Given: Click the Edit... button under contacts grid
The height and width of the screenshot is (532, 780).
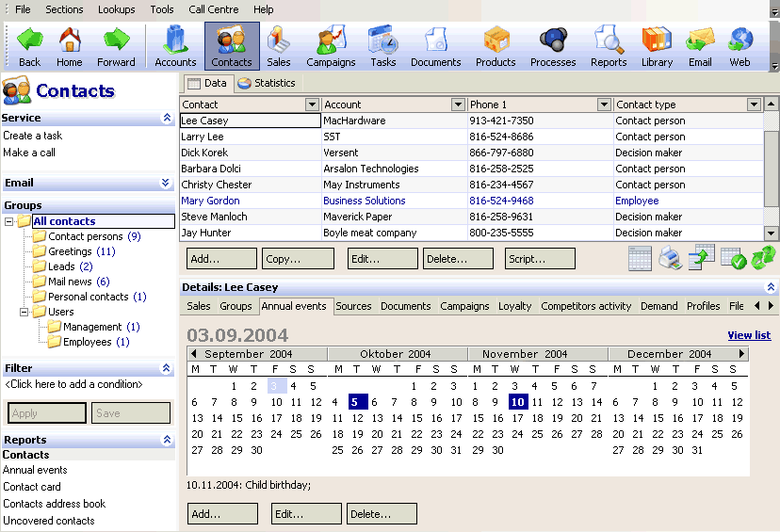Looking at the screenshot, I should tap(382, 259).
